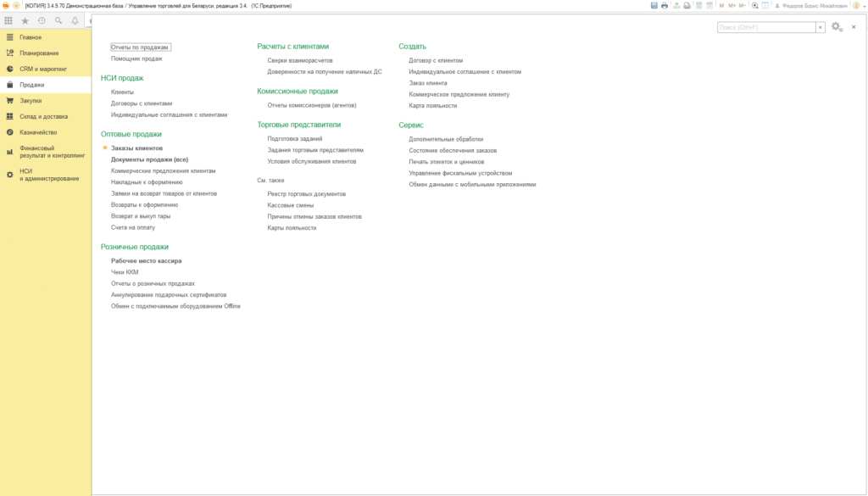This screenshot has width=868, height=496.
Task: Click the M+ add to memory button
Action: point(732,6)
